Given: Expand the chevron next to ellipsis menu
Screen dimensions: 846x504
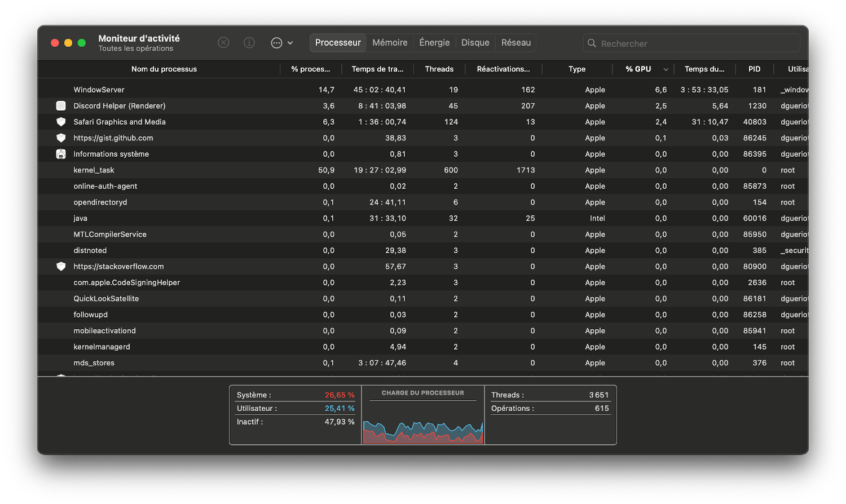Looking at the screenshot, I should 290,43.
